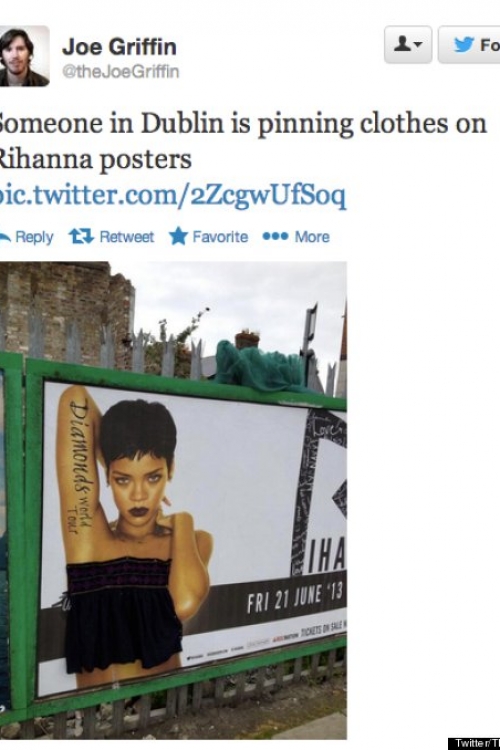Click the Reply text label
The height and width of the screenshot is (750, 500).
(x=34, y=237)
